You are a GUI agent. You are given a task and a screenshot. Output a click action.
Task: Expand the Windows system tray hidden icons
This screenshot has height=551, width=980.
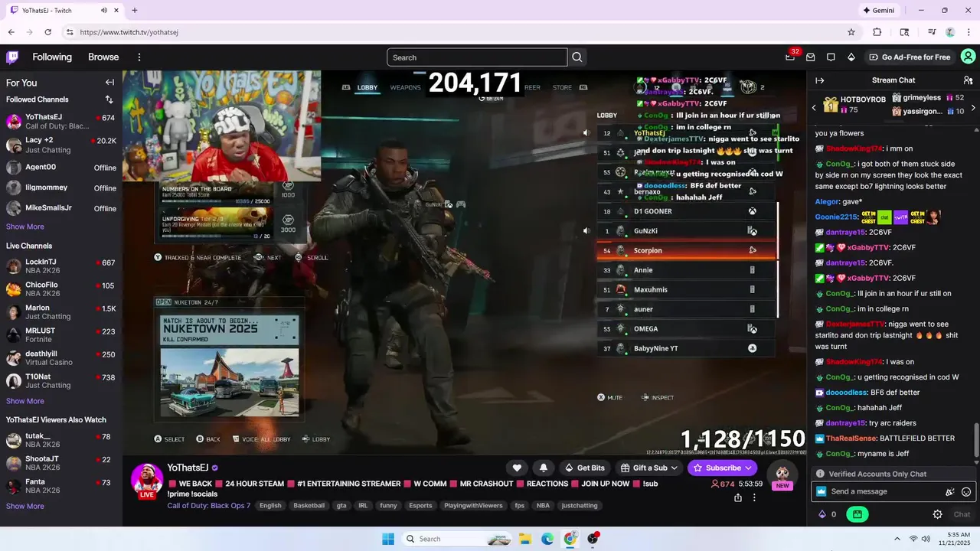(x=897, y=539)
